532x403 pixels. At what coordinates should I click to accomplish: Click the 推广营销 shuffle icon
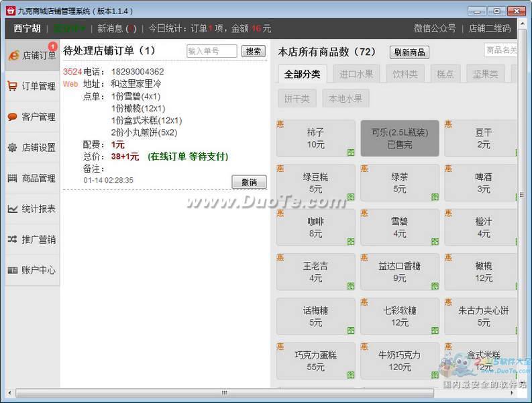pyautogui.click(x=13, y=239)
